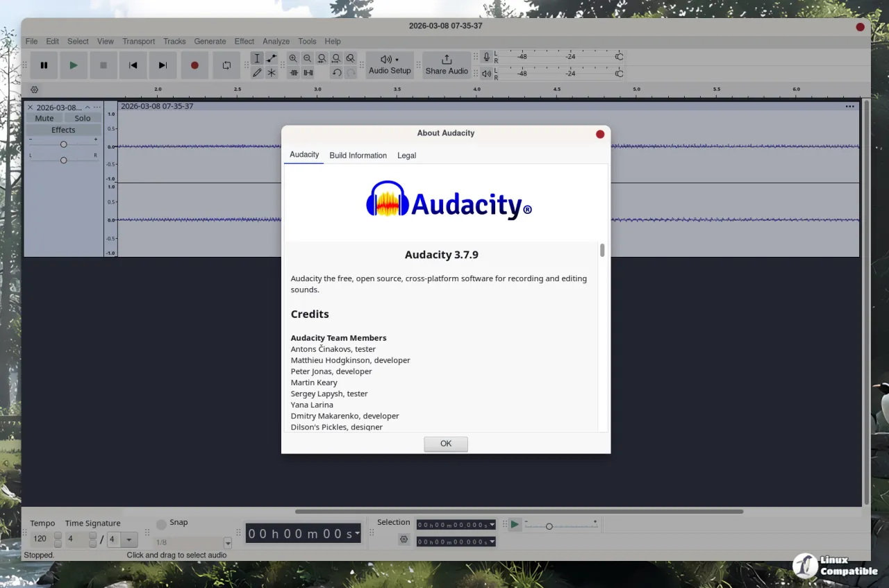Select the Audacity tab in About dialog
889x588 pixels.
tap(304, 155)
